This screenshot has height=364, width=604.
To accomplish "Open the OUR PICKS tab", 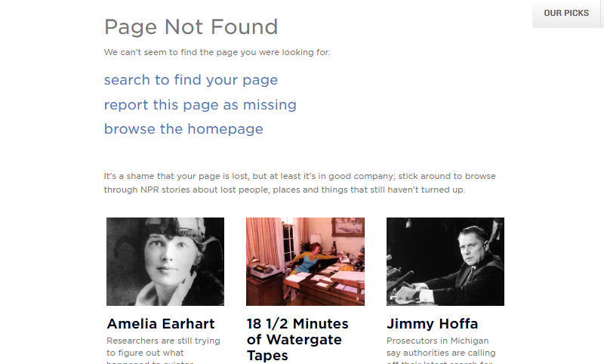I will point(566,13).
